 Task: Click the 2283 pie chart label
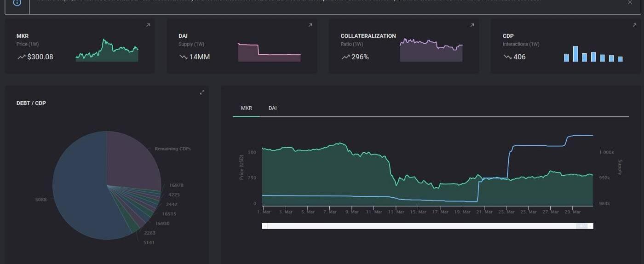pyautogui.click(x=149, y=233)
